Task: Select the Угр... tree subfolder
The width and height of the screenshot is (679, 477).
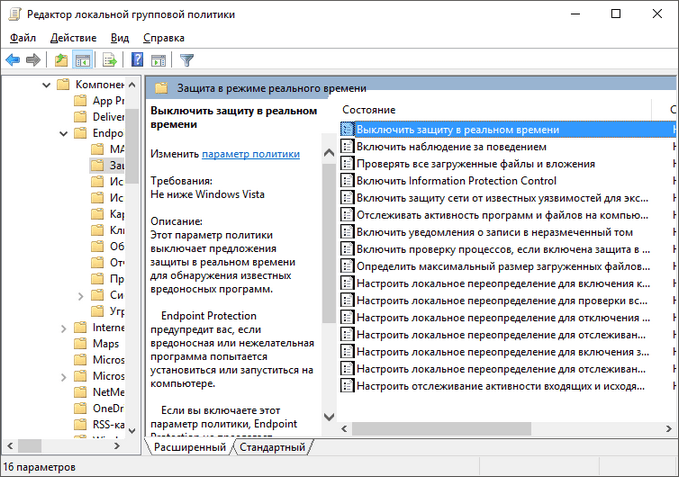Action: pos(108,311)
